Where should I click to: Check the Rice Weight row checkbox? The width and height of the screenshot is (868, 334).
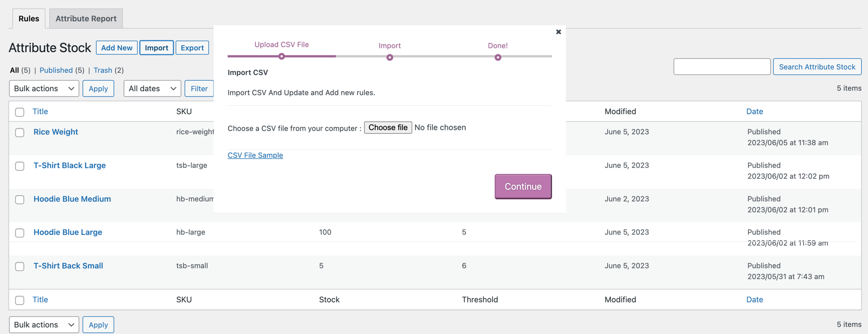pyautogui.click(x=20, y=132)
